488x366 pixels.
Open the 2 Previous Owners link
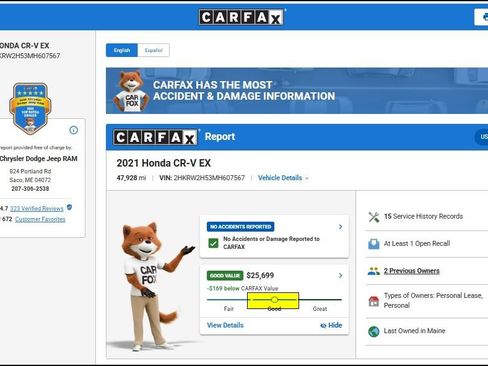(411, 271)
